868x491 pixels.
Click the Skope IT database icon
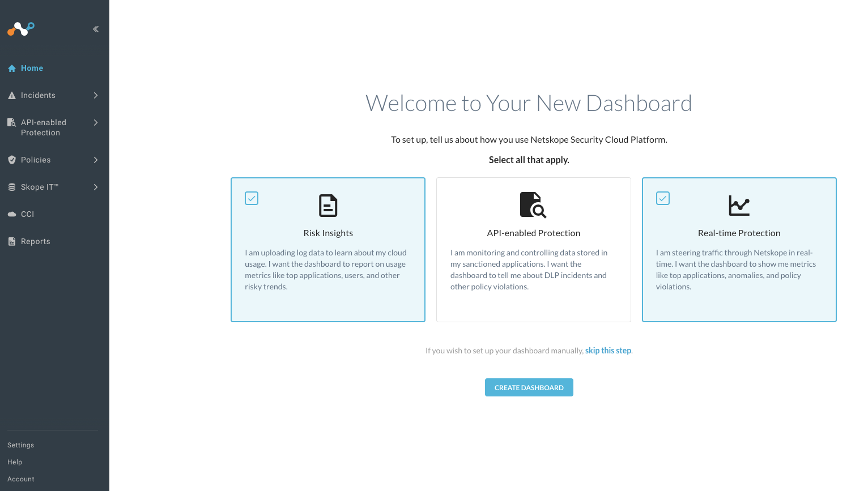pos(12,187)
